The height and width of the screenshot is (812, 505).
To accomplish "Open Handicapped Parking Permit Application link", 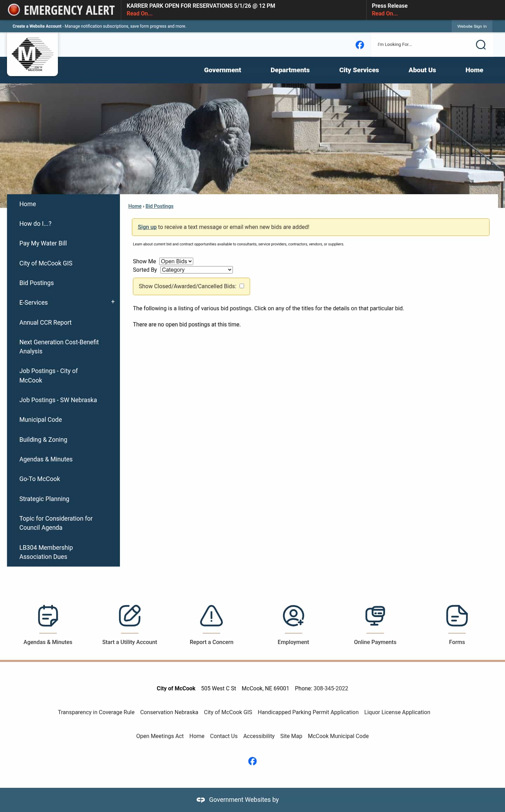I will tap(308, 712).
